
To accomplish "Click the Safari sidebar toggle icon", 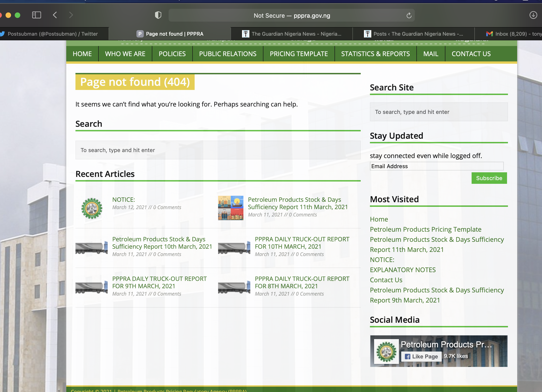I will (37, 15).
